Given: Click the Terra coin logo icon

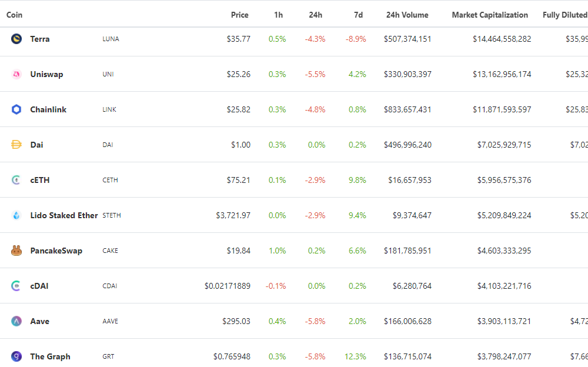Looking at the screenshot, I should [x=16, y=39].
